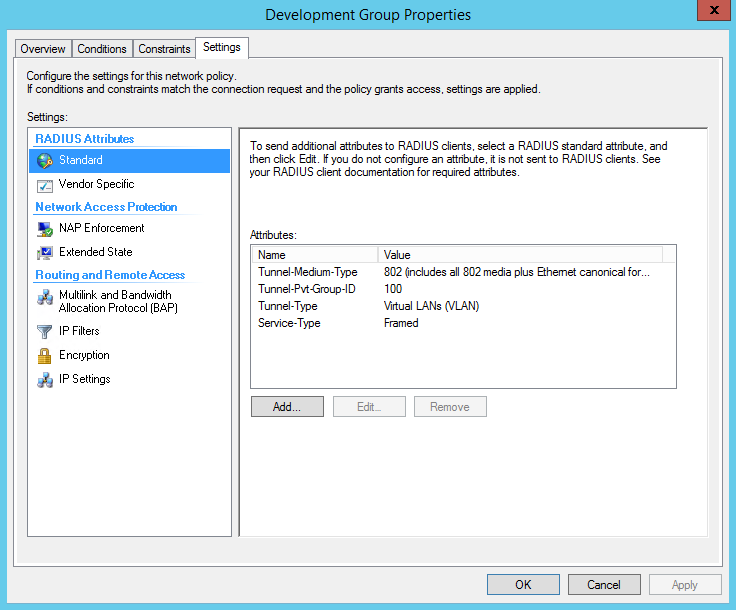Click the Framed value
The height and width of the screenshot is (610, 736).
401,323
